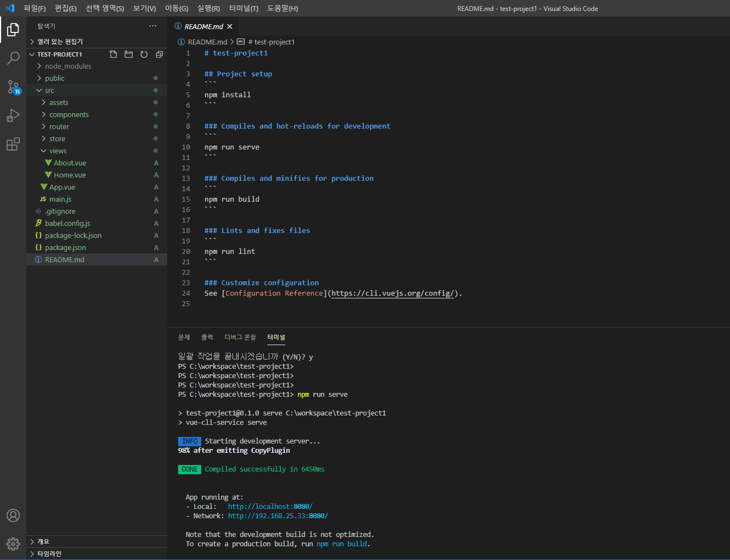The image size is (730, 560).
Task: Switch to the 디버그 콘솔 panel tab
Action: click(240, 337)
